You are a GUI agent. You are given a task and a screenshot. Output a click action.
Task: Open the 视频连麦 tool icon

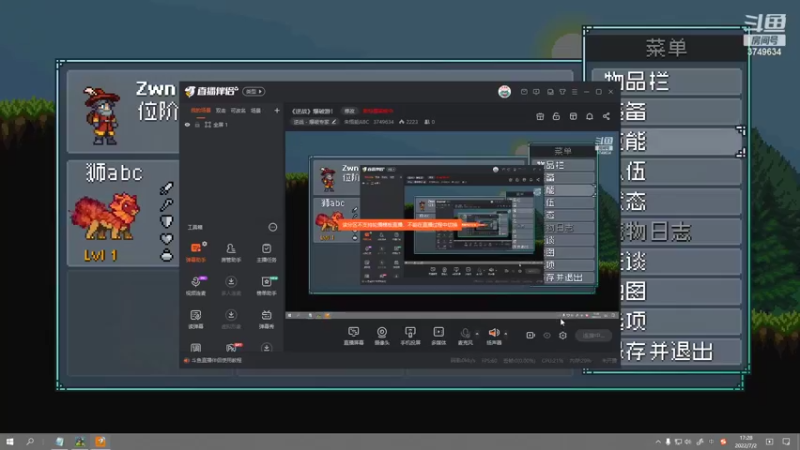pos(196,286)
